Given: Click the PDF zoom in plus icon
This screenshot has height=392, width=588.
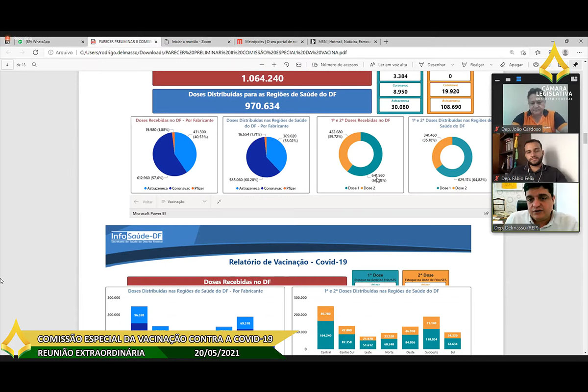Looking at the screenshot, I should [274, 65].
